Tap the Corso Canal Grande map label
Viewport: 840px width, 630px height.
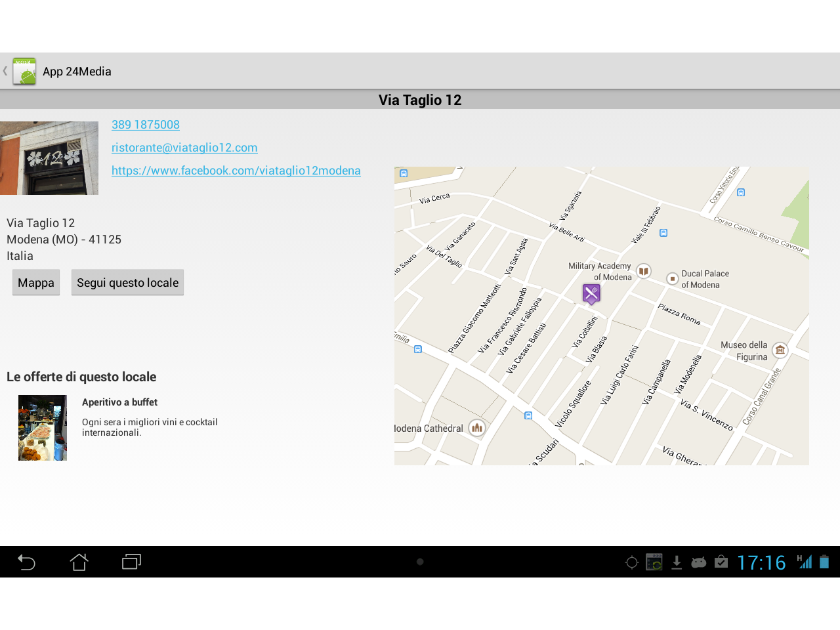[x=762, y=396]
